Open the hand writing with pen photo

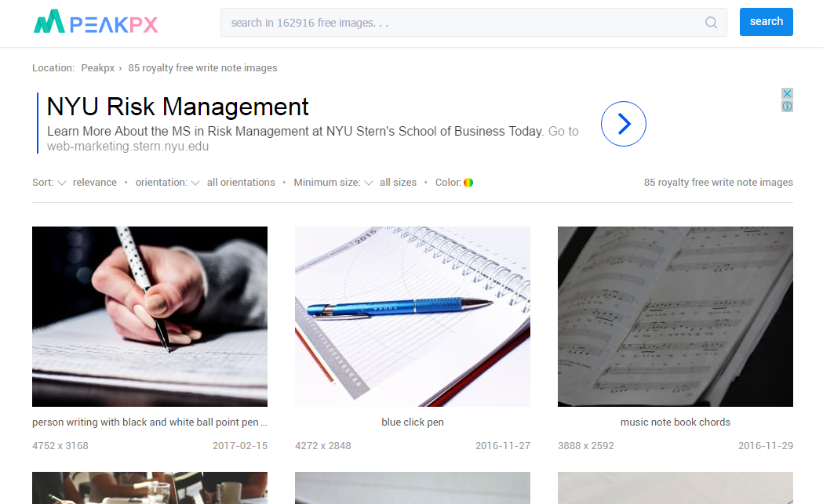click(150, 316)
